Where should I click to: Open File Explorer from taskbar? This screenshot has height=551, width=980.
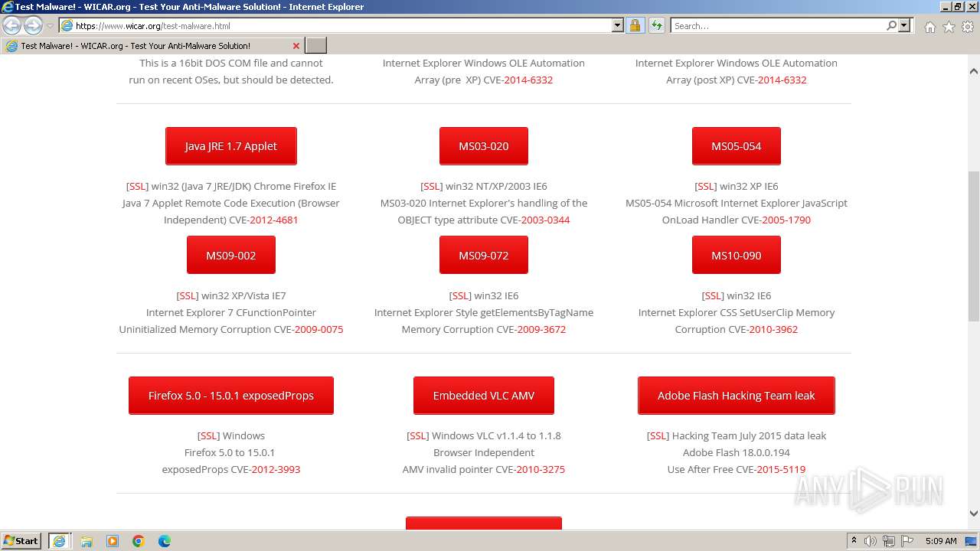pyautogui.click(x=87, y=541)
